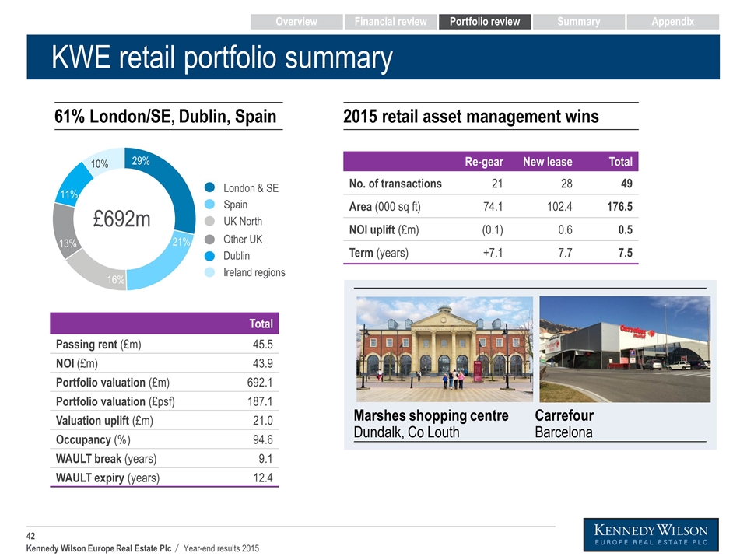The image size is (747, 560).
Task: Go to the Summary tab
Action: point(578,22)
